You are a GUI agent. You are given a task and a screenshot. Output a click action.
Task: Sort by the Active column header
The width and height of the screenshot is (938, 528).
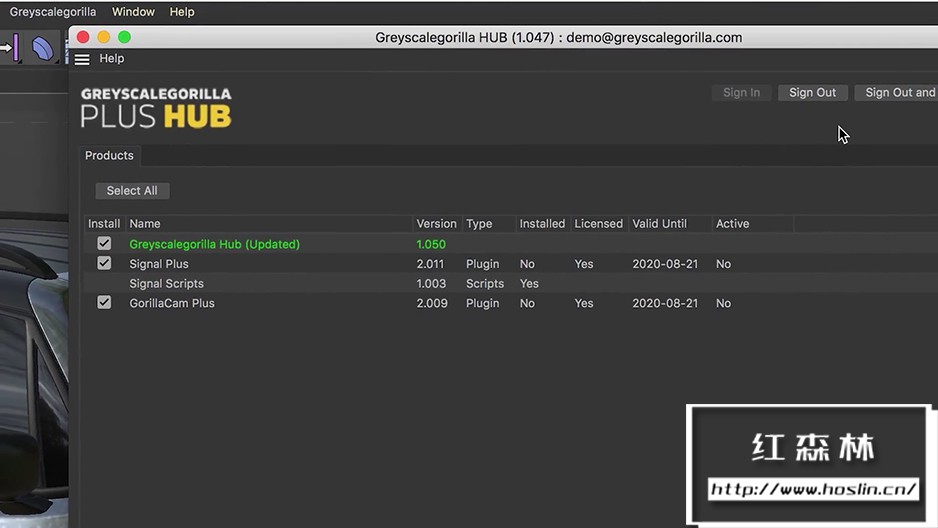(x=733, y=224)
